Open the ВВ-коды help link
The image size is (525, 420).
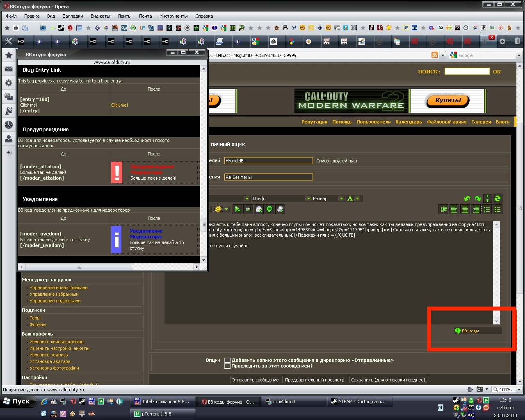470,331
